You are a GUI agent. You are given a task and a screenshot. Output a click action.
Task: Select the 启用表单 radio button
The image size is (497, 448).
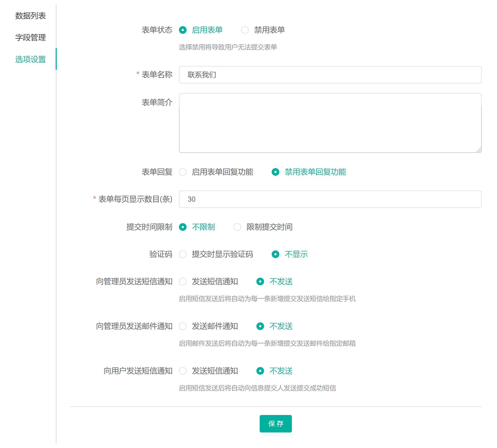pos(183,30)
